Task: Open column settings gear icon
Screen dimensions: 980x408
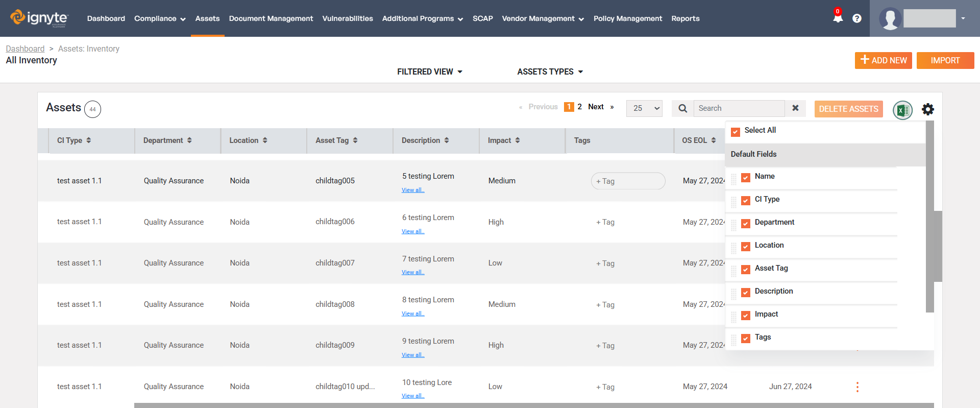Action: click(928, 109)
